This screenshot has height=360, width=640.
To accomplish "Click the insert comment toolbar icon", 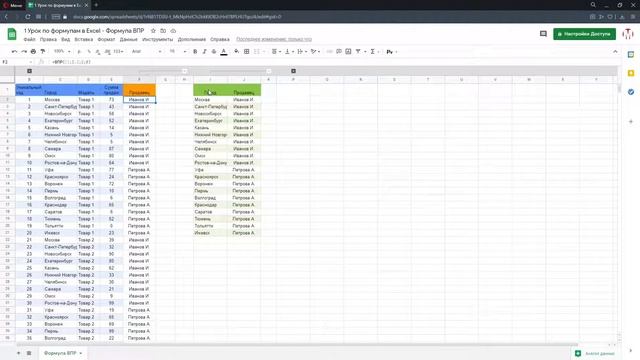I will pyautogui.click(x=339, y=51).
